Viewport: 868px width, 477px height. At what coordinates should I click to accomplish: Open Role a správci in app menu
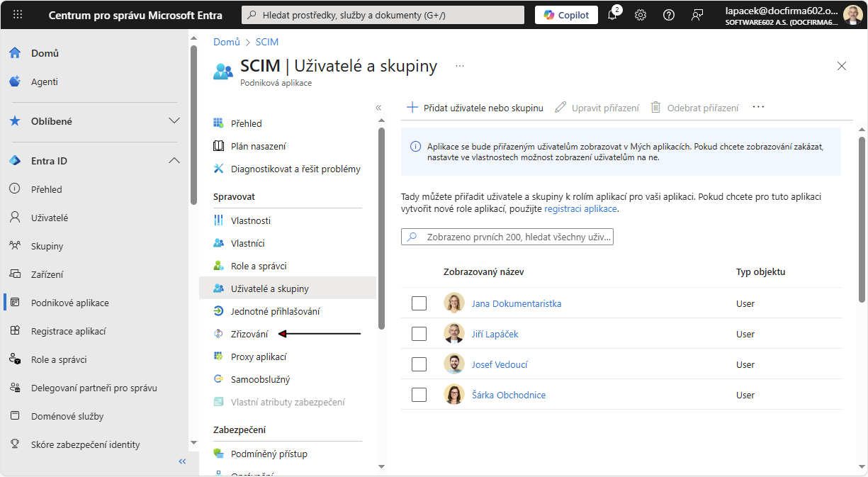coord(259,266)
